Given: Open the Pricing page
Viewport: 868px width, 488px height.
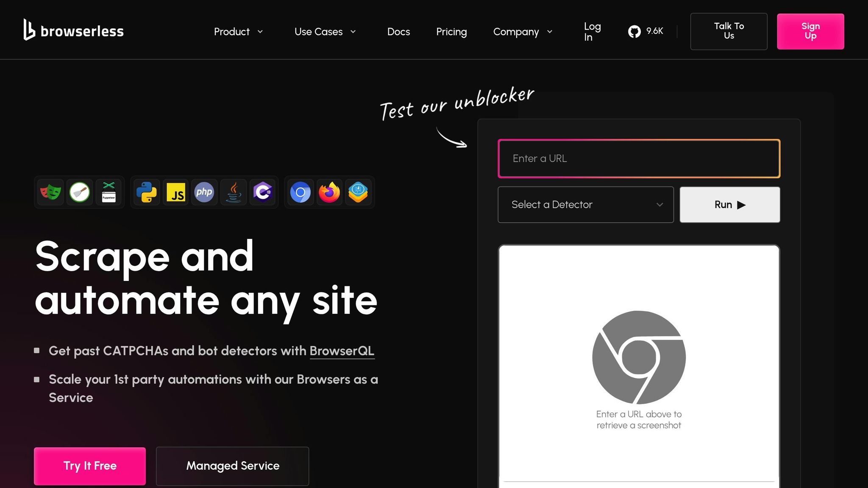Looking at the screenshot, I should point(451,32).
